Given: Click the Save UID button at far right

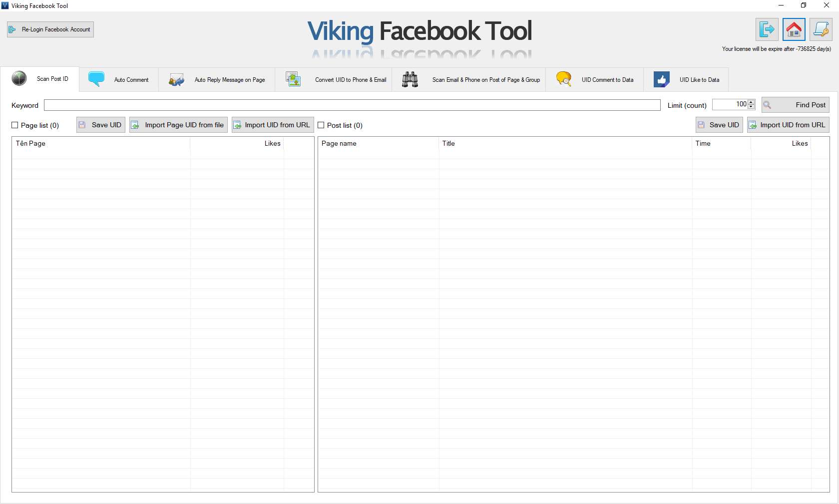Looking at the screenshot, I should click(719, 125).
